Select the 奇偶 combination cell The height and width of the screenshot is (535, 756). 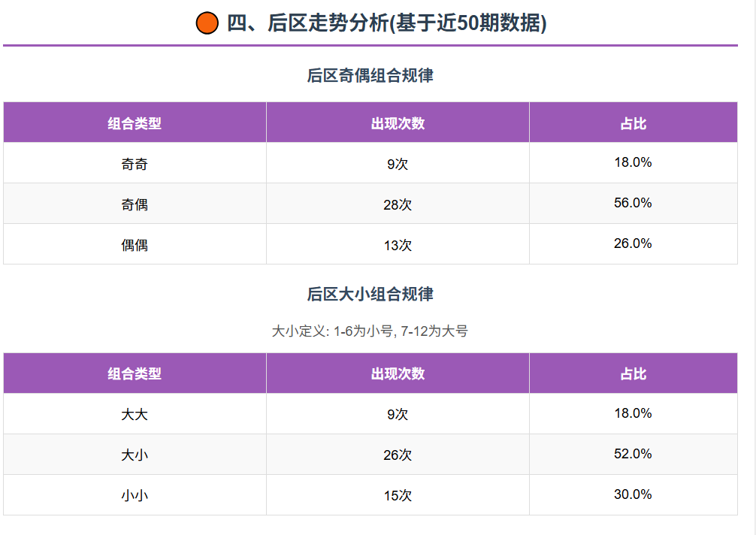pyautogui.click(x=135, y=204)
